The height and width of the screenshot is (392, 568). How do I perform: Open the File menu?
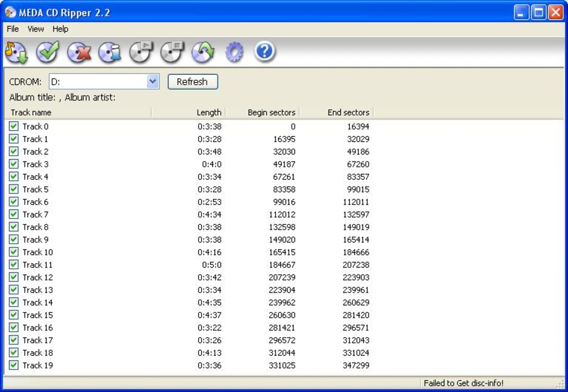click(x=13, y=28)
